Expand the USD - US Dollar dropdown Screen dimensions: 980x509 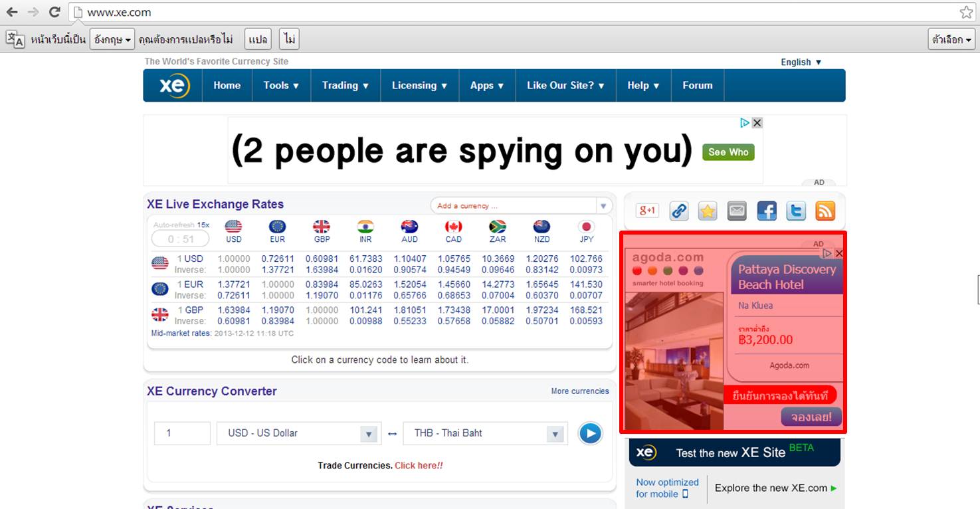click(x=369, y=434)
